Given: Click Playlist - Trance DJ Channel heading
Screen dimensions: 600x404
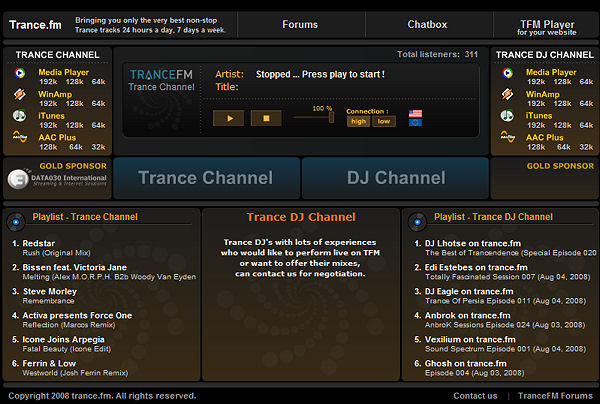Looking at the screenshot, I should 493,217.
